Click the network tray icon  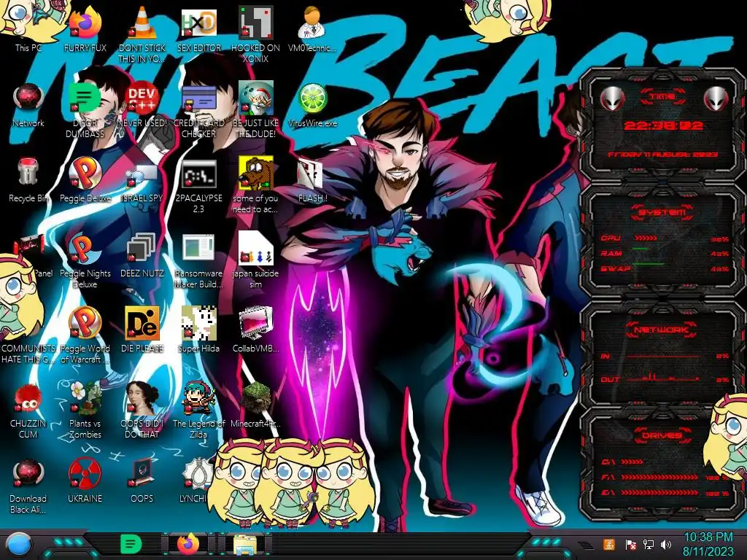click(x=649, y=545)
